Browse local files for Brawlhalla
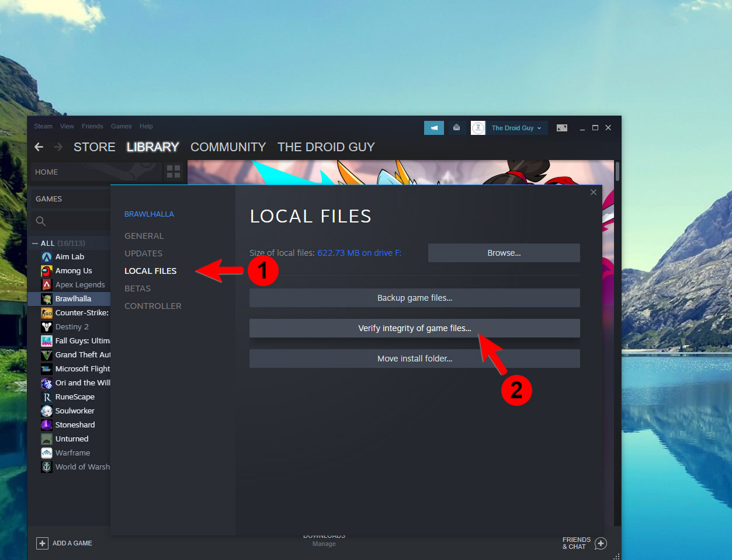The height and width of the screenshot is (560, 732). (504, 252)
